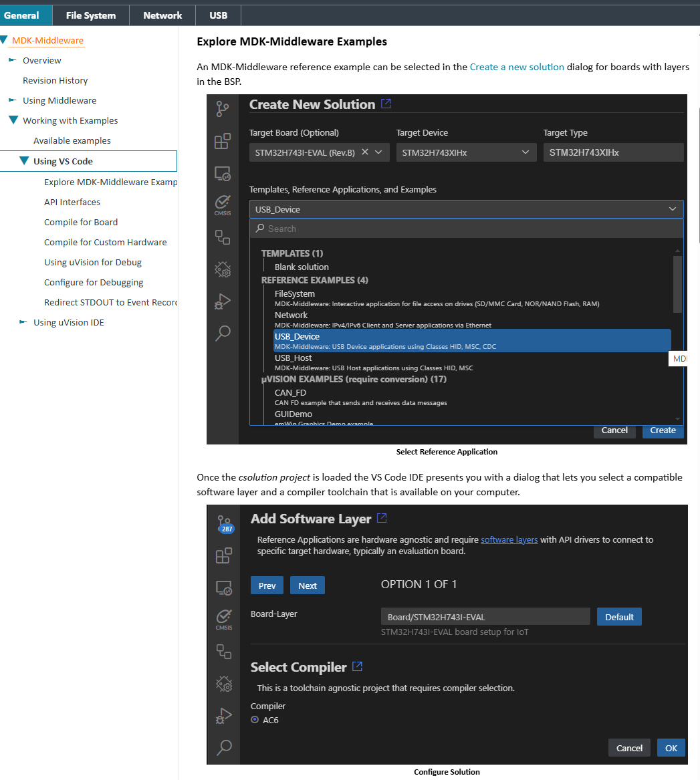Click Create button

click(x=663, y=430)
